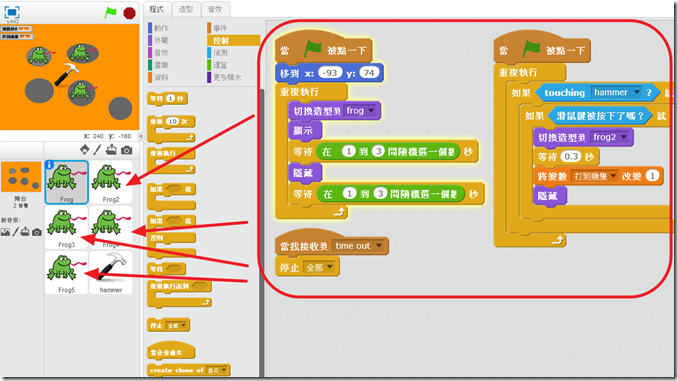Open the touching hammer dropdown
This screenshot has width=678, height=381.
(x=617, y=92)
